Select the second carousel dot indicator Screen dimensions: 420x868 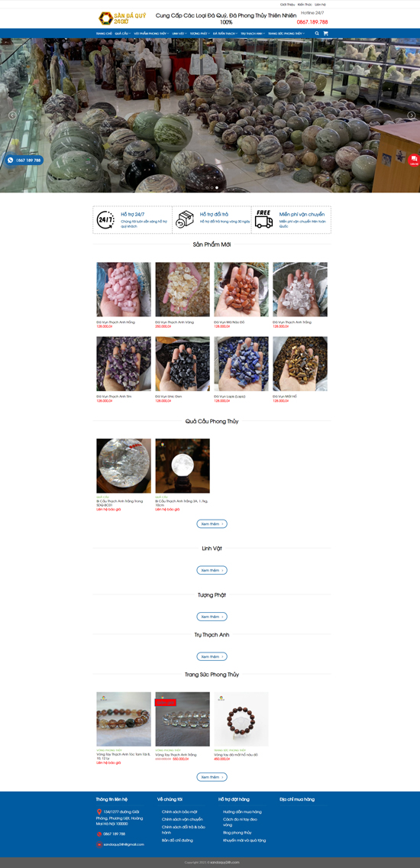[x=212, y=188]
